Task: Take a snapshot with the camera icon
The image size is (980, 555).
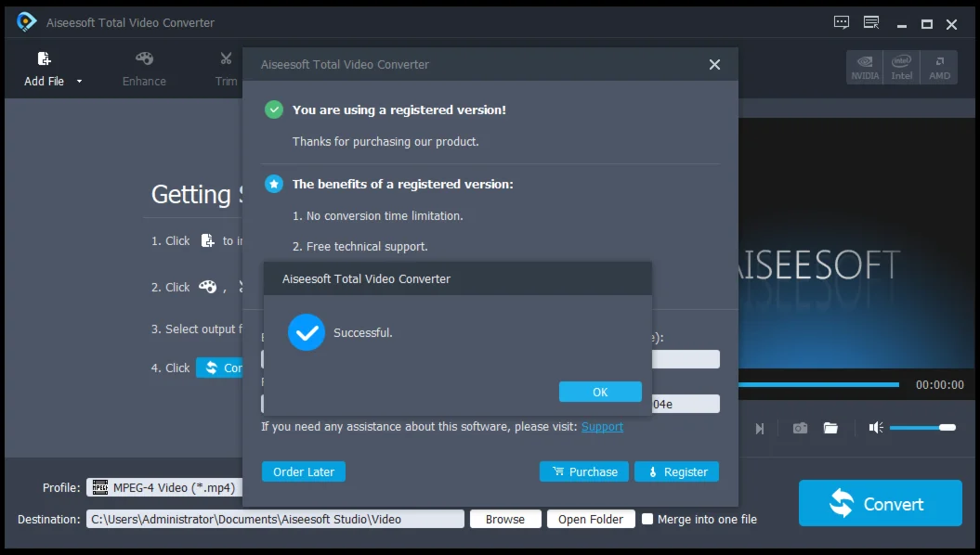Action: coord(800,428)
